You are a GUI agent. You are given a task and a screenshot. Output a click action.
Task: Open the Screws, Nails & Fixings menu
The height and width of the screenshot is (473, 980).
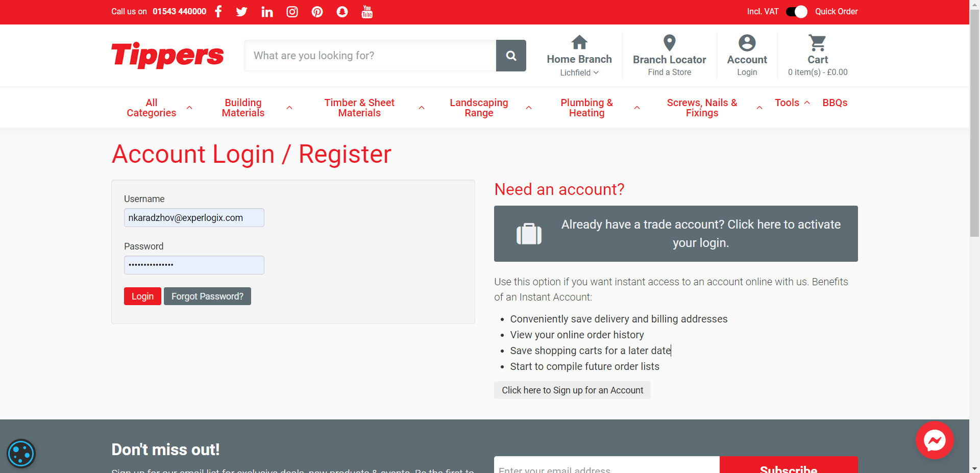point(702,108)
